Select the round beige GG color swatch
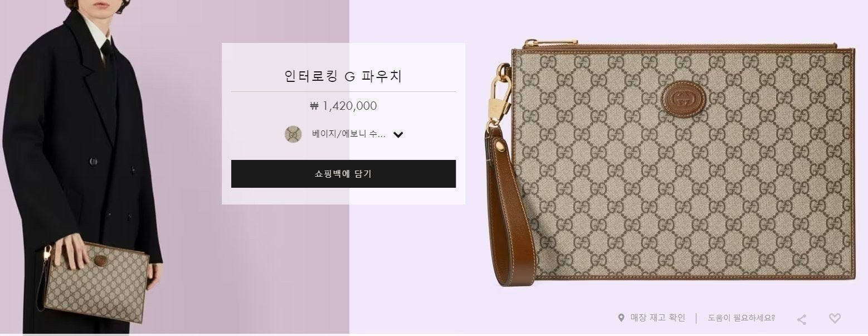Viewport: 868px width, 336px height. click(x=293, y=134)
